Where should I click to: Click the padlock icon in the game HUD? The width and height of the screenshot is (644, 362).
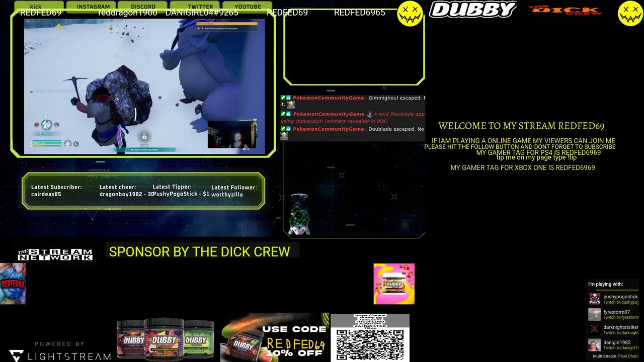[144, 136]
